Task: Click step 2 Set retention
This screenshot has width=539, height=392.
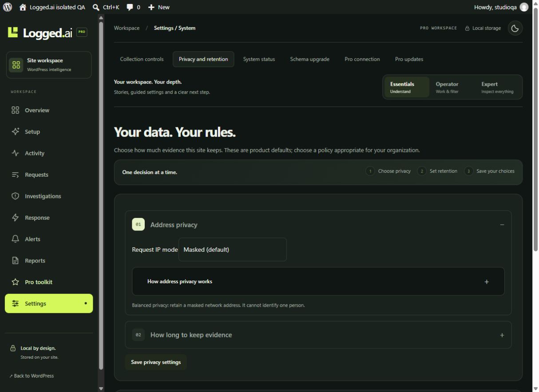Action: click(437, 171)
